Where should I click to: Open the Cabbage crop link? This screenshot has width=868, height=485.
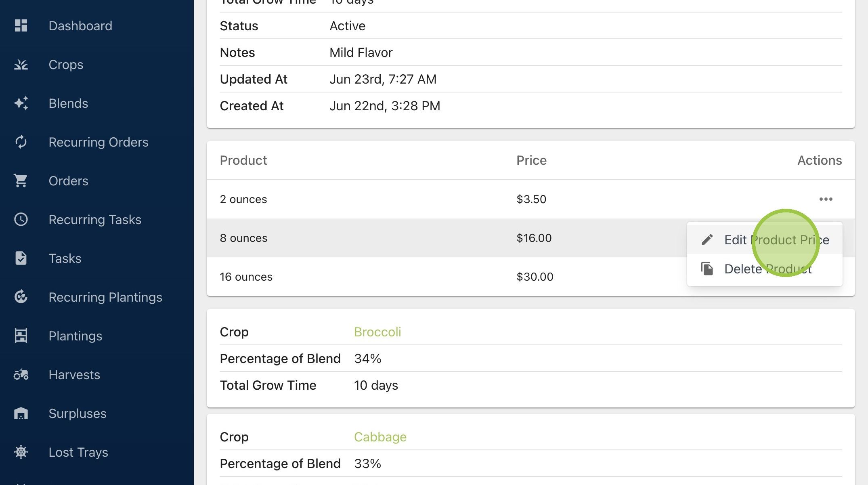tap(380, 437)
